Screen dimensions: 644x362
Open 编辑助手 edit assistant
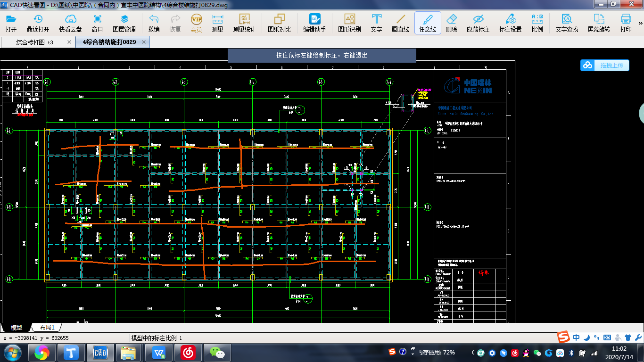(314, 23)
